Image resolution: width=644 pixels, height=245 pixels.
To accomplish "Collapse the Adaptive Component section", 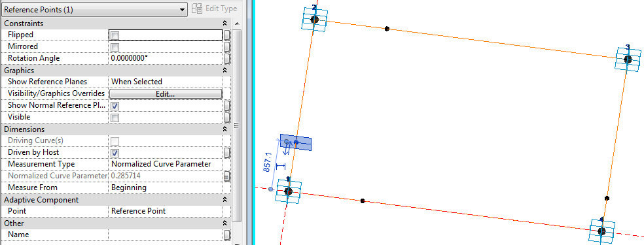I will [x=224, y=200].
